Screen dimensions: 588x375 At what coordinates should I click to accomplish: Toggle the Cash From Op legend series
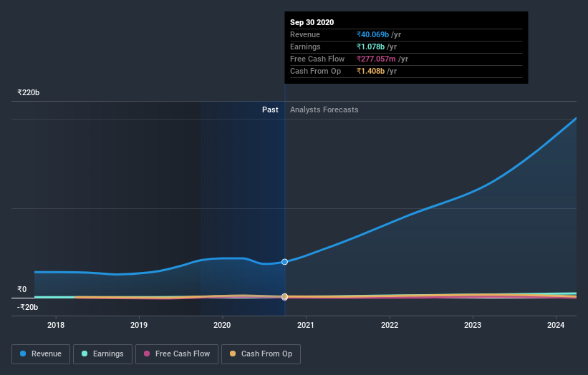[x=261, y=354]
